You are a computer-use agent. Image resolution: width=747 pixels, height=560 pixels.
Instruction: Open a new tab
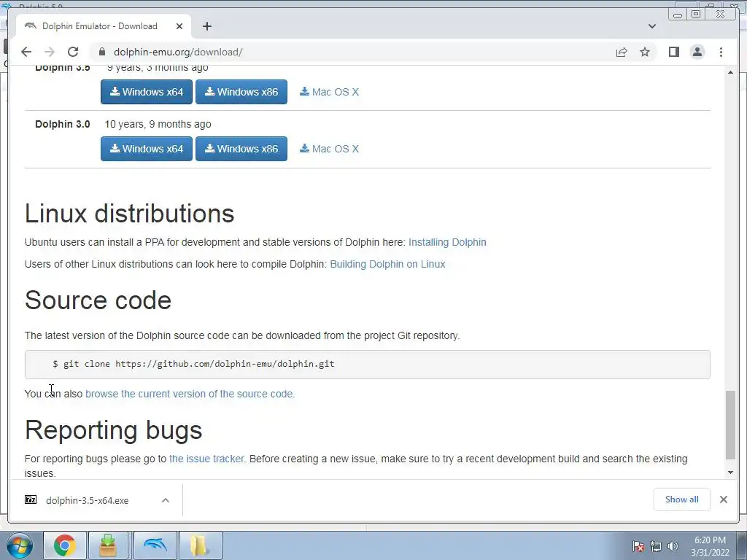click(x=206, y=26)
